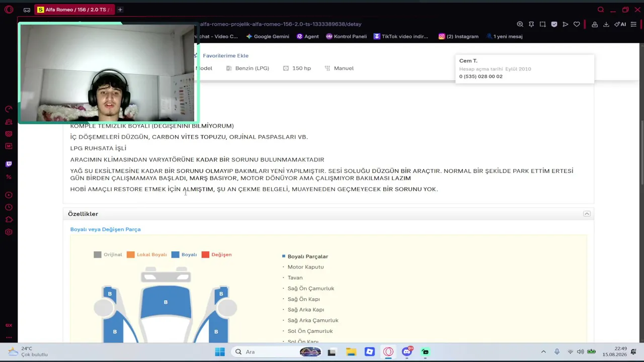The height and width of the screenshot is (362, 644).
Task: Click the Favorilerime Ekle link
Action: [x=225, y=55]
